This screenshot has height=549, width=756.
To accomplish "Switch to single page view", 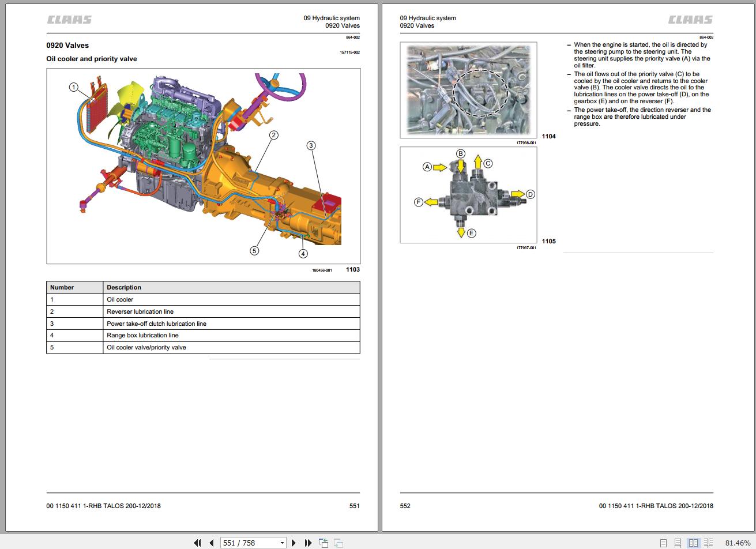I will click(x=664, y=543).
